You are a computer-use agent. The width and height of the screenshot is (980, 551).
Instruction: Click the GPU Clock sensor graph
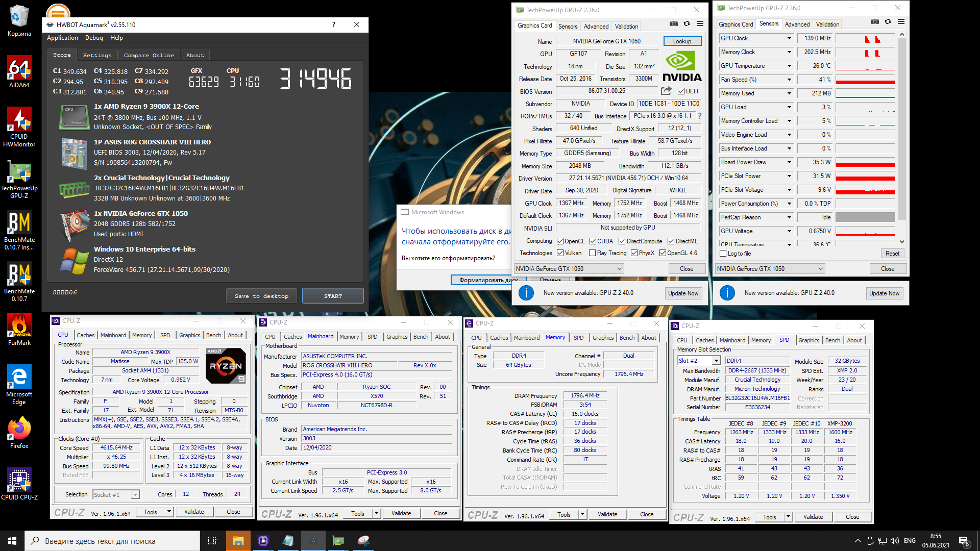(x=865, y=38)
